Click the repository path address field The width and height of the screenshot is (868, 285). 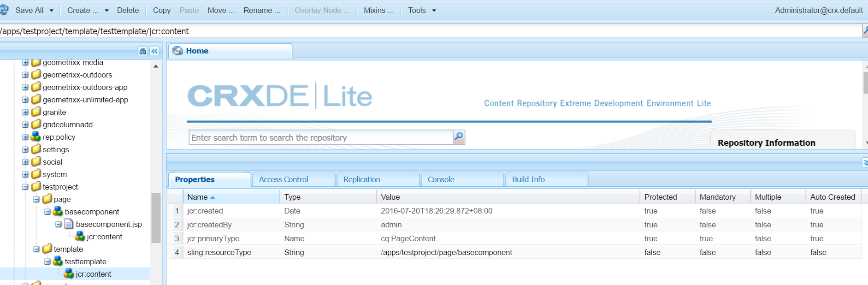pos(431,31)
